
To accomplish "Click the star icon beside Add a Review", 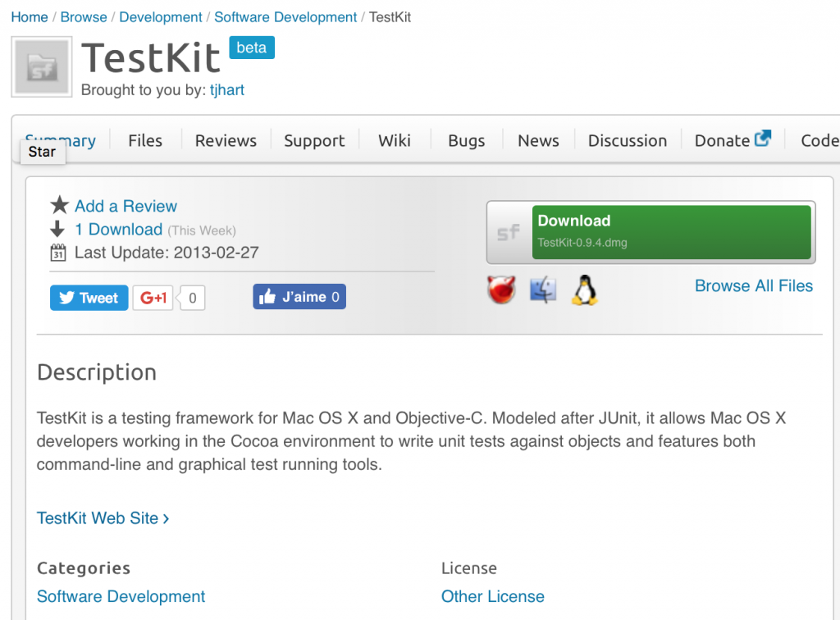I will 59,205.
